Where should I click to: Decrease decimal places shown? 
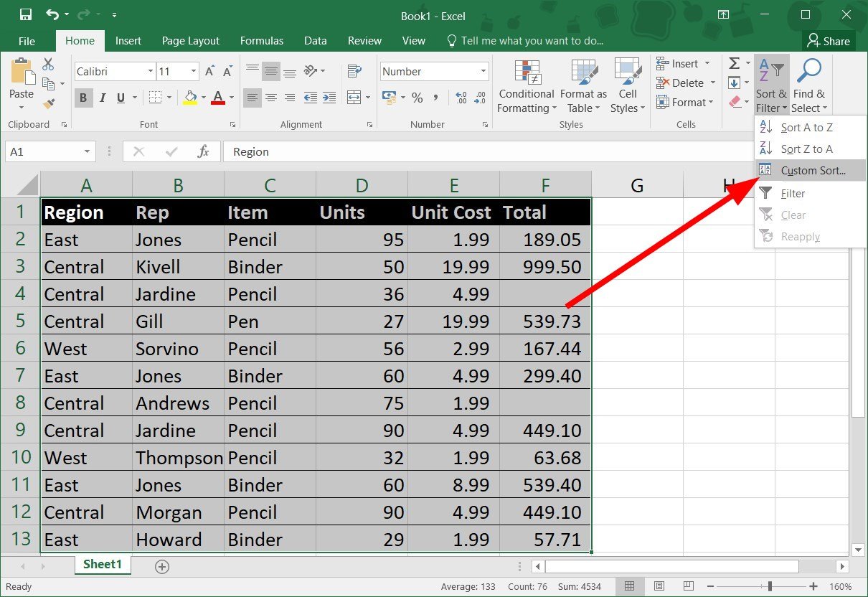480,98
